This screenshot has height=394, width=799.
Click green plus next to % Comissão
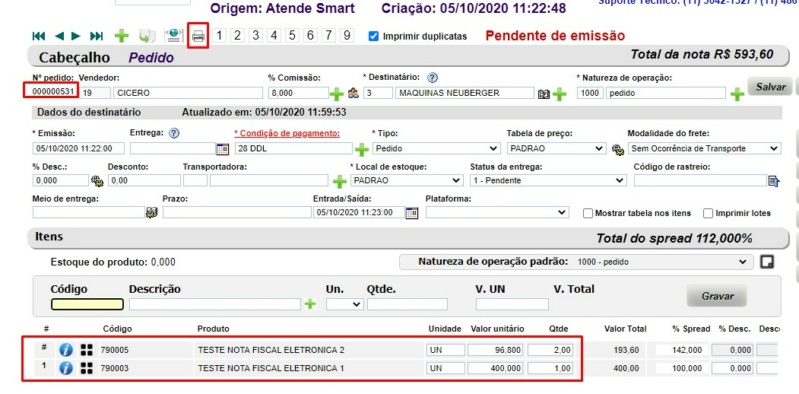point(336,94)
